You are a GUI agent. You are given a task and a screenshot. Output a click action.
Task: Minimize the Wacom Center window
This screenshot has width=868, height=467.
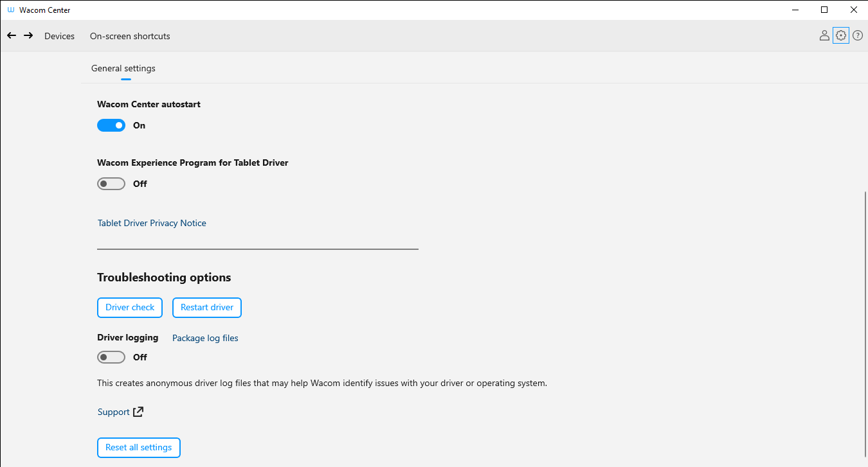point(795,10)
